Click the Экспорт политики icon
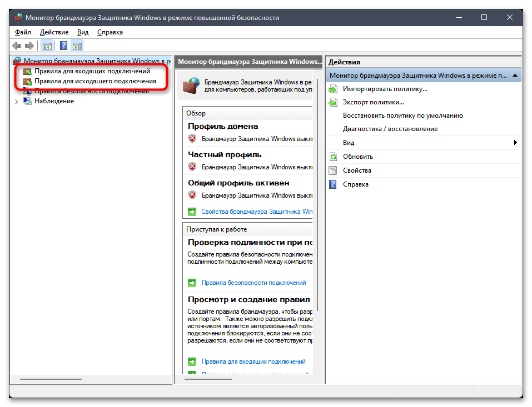The width and height of the screenshot is (532, 407). (x=333, y=102)
